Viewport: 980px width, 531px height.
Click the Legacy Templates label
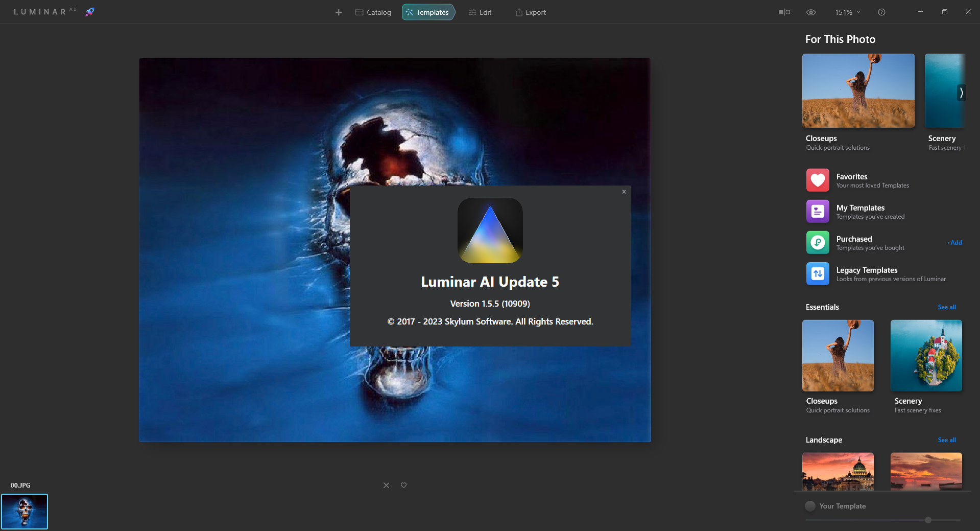867,270
